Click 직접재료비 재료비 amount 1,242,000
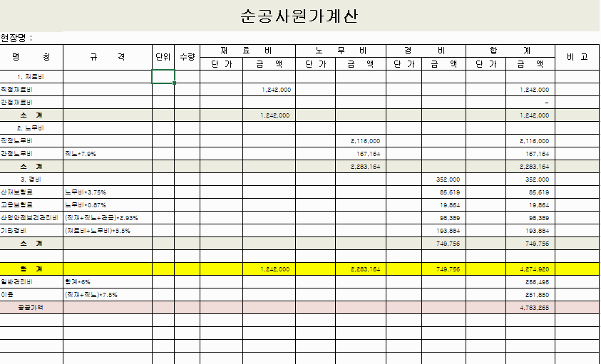Image resolution: width=601 pixels, height=364 pixels. (277, 90)
